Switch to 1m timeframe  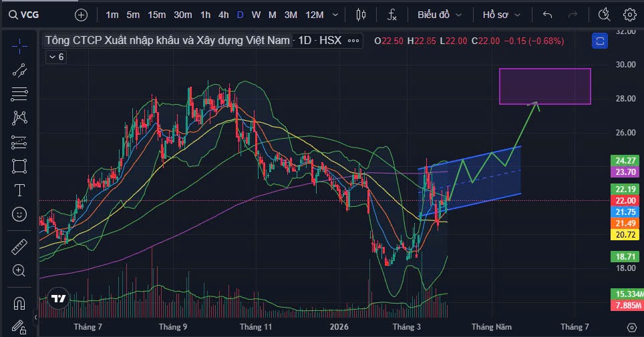112,15
